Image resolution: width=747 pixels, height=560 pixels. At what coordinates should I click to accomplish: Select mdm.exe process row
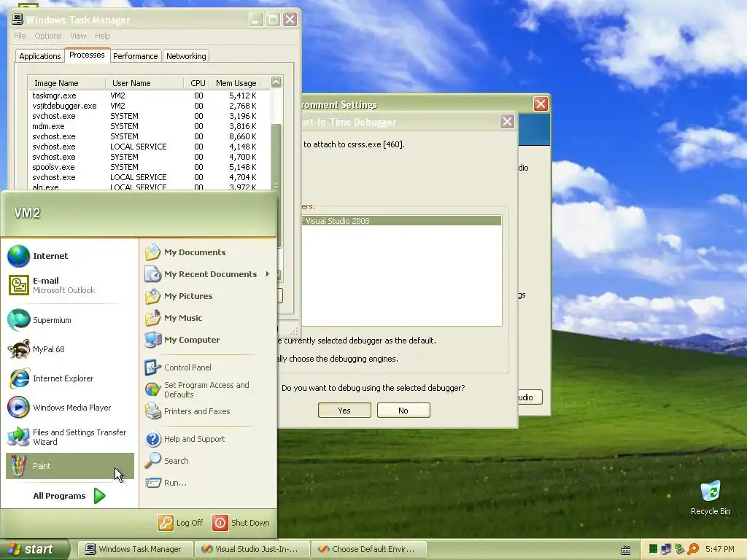click(x=149, y=126)
